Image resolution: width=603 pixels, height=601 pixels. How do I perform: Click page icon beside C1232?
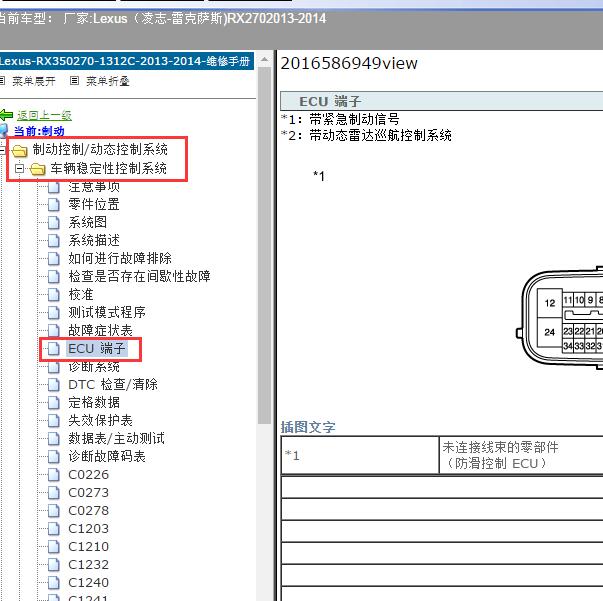tap(54, 566)
